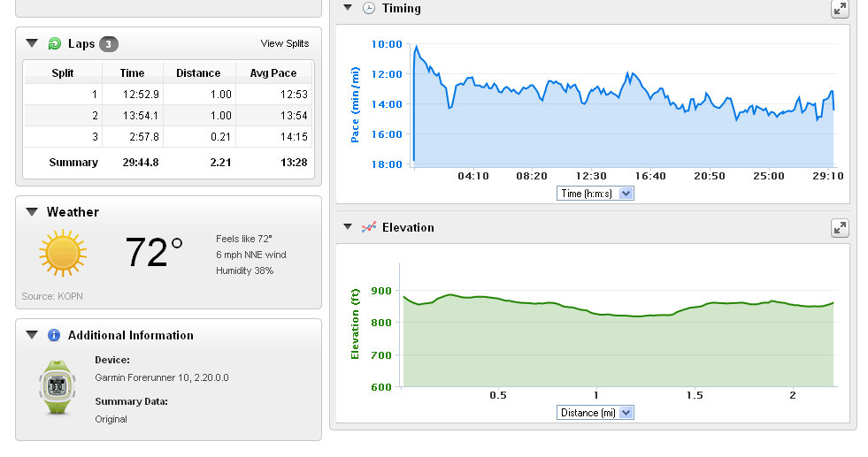Image resolution: width=868 pixels, height=457 pixels.
Task: Collapse the Elevation chart panel
Action: coord(348,227)
